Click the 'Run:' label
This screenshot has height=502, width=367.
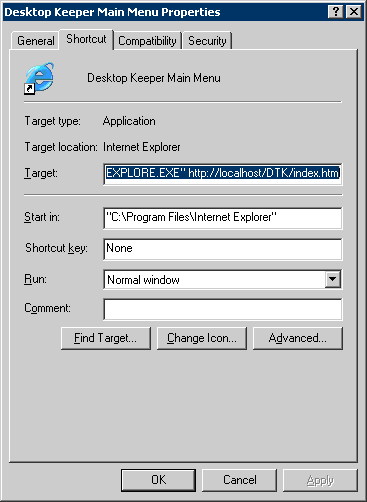coord(35,279)
